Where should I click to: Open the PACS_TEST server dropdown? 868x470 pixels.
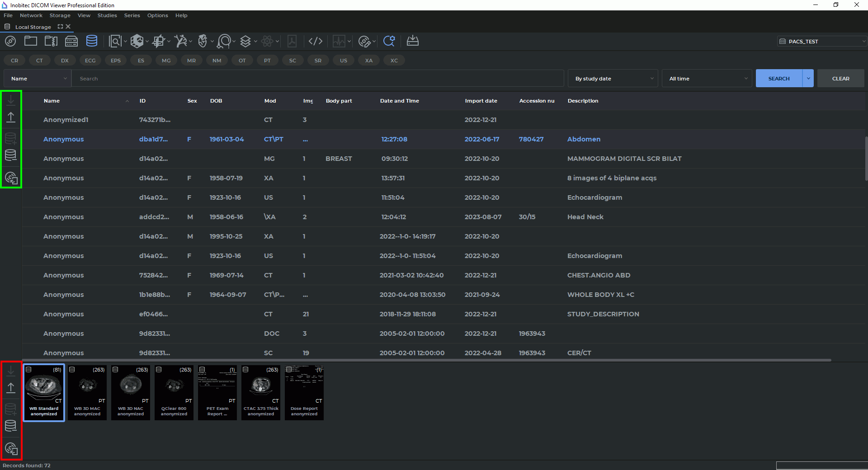coord(822,42)
